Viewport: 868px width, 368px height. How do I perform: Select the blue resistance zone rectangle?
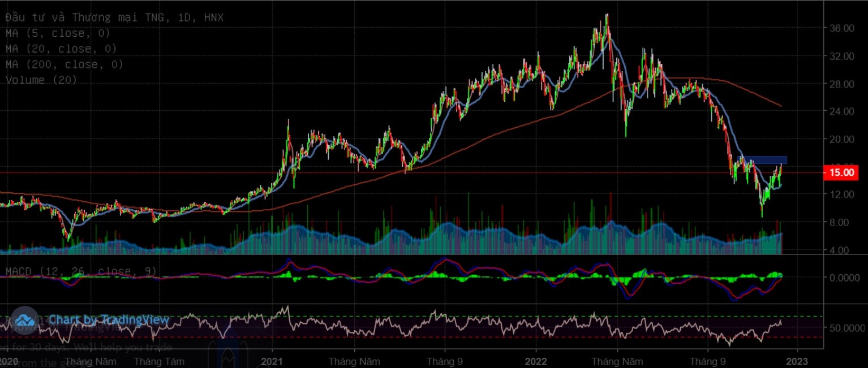coord(764,160)
